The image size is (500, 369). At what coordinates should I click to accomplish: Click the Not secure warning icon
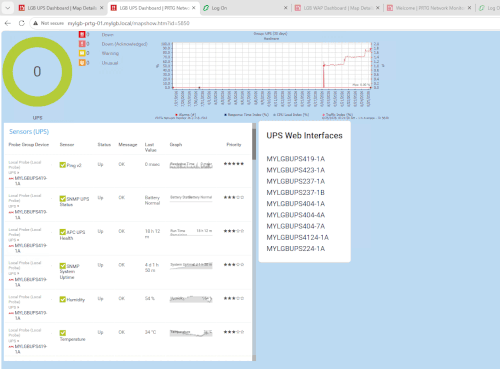tap(36, 23)
